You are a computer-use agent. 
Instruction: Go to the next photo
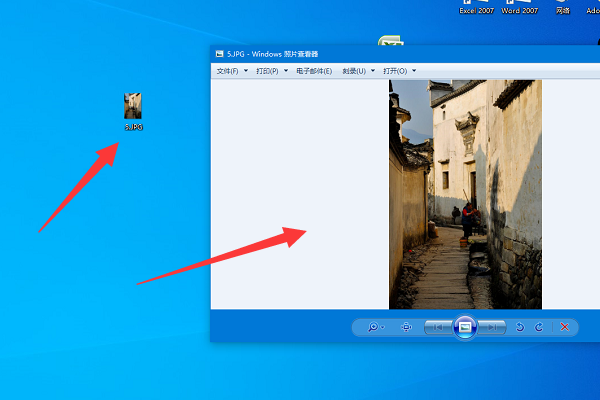(x=492, y=327)
